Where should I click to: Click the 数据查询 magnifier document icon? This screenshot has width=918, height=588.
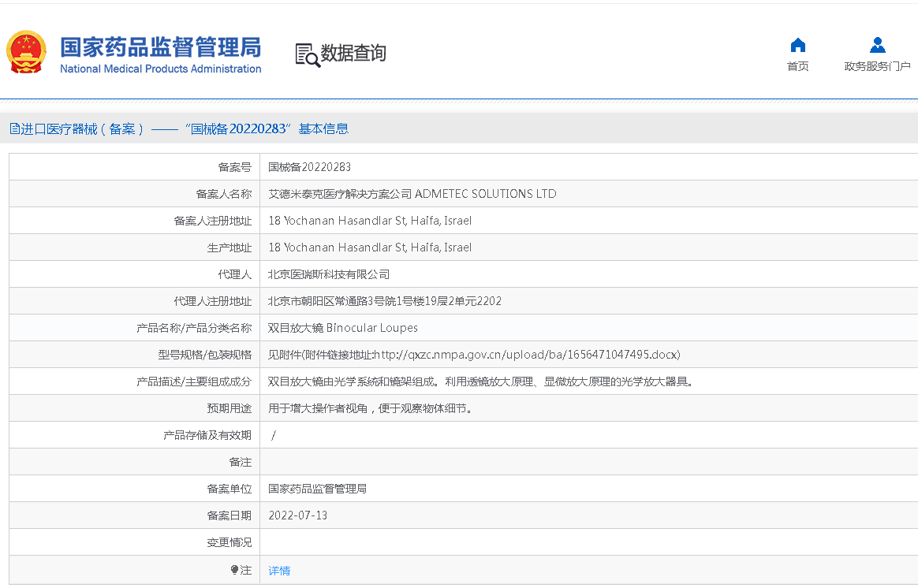pyautogui.click(x=307, y=54)
